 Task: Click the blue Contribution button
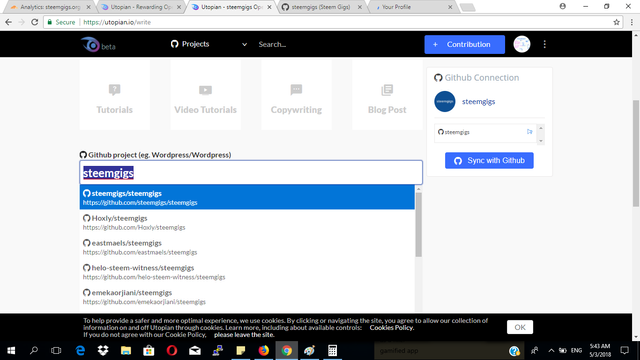[464, 44]
